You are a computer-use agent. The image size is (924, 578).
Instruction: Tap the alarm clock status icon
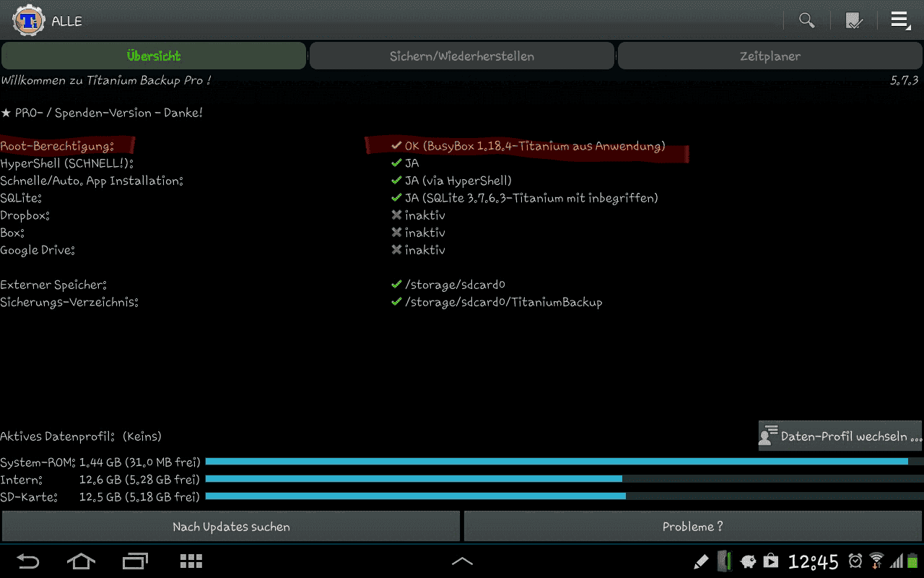click(x=855, y=561)
